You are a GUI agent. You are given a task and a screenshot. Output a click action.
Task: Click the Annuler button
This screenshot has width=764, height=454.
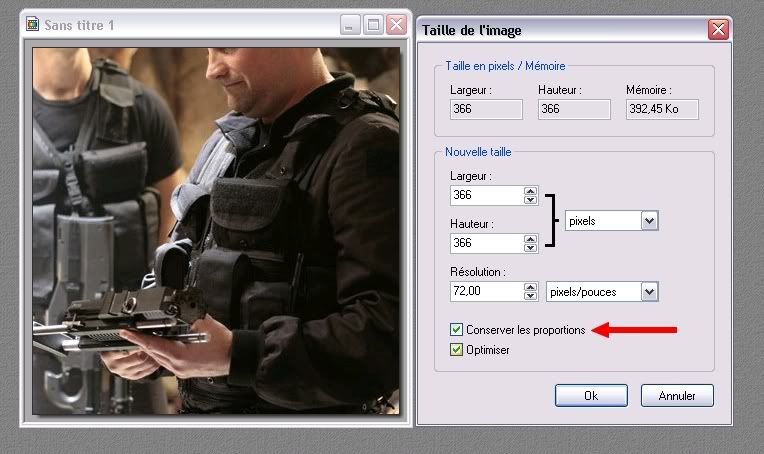[x=677, y=396]
